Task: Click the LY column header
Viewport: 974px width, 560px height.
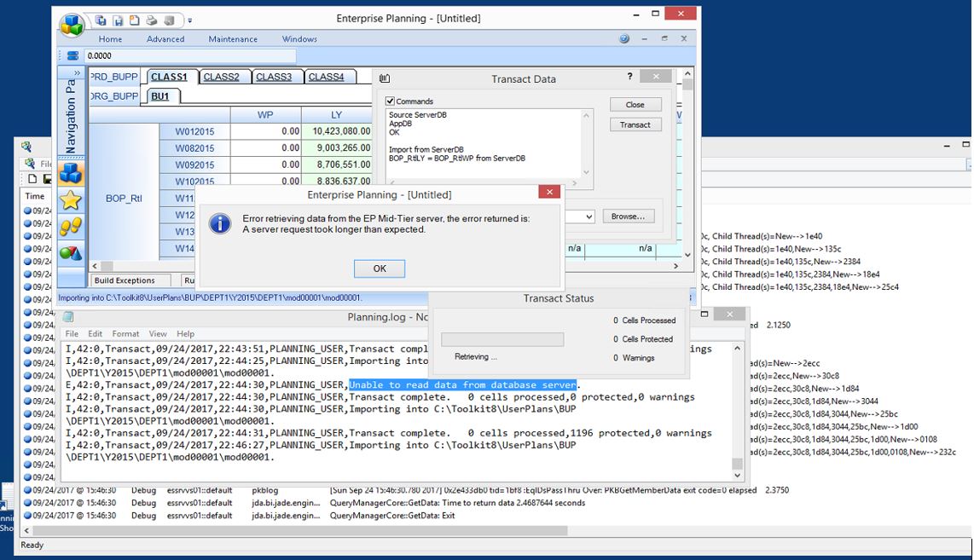Action: (336, 115)
